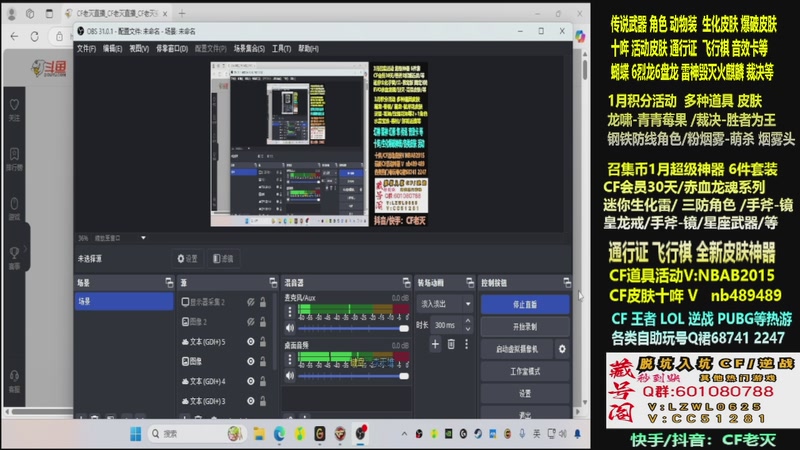Delete the selected transition with trash icon
Viewport: 800px width, 450px height.
click(x=451, y=344)
